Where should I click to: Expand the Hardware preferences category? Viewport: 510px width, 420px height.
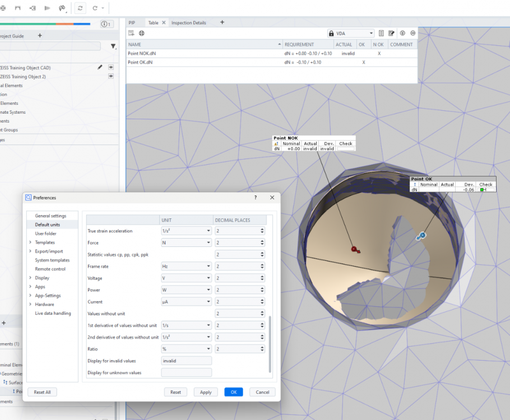point(30,305)
